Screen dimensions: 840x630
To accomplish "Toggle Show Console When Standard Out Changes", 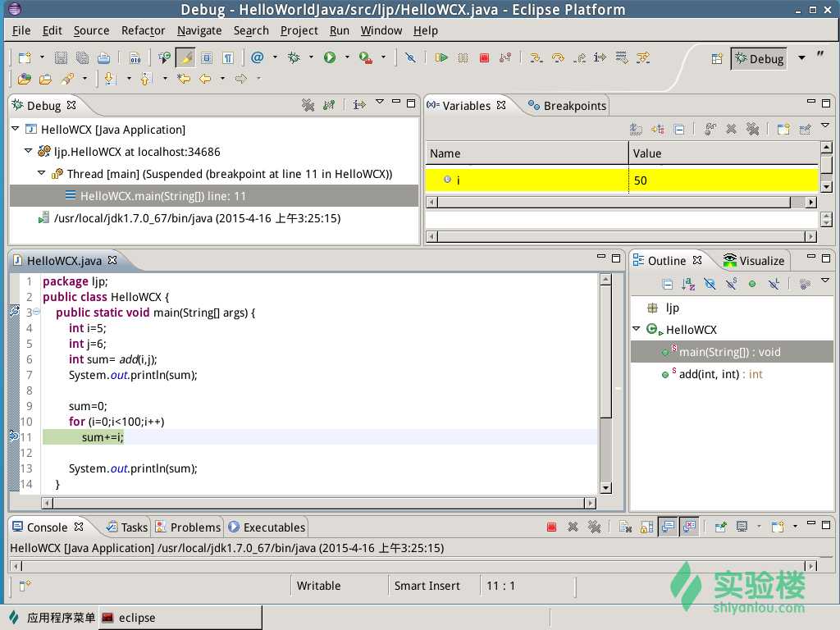I will click(668, 527).
